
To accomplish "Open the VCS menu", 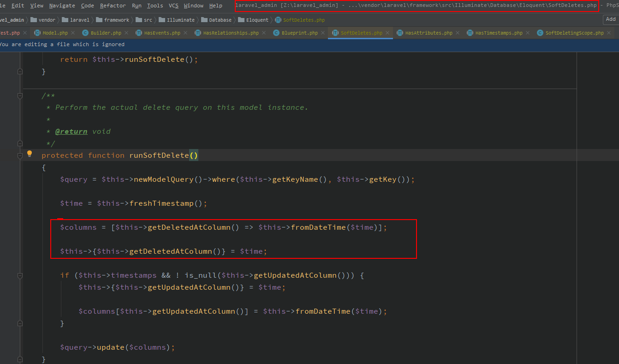I will 173,6.
